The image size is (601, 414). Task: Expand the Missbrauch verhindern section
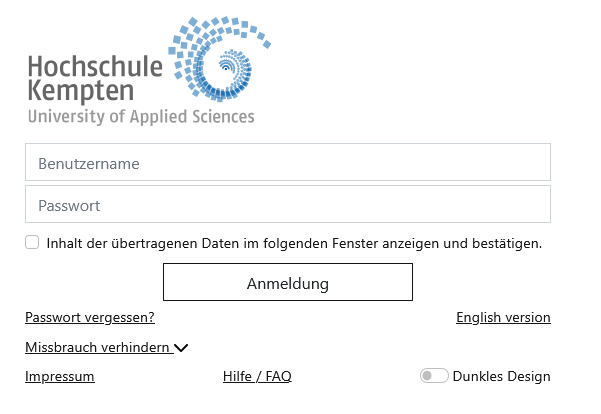98,347
